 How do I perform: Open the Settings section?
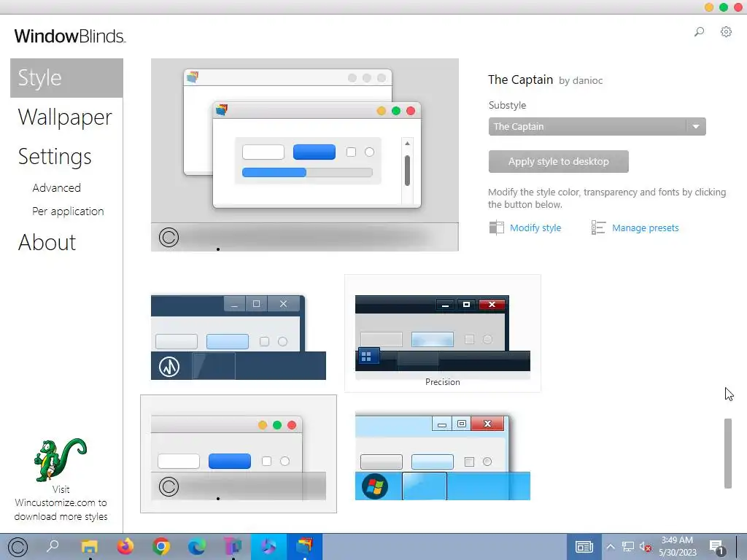point(55,157)
